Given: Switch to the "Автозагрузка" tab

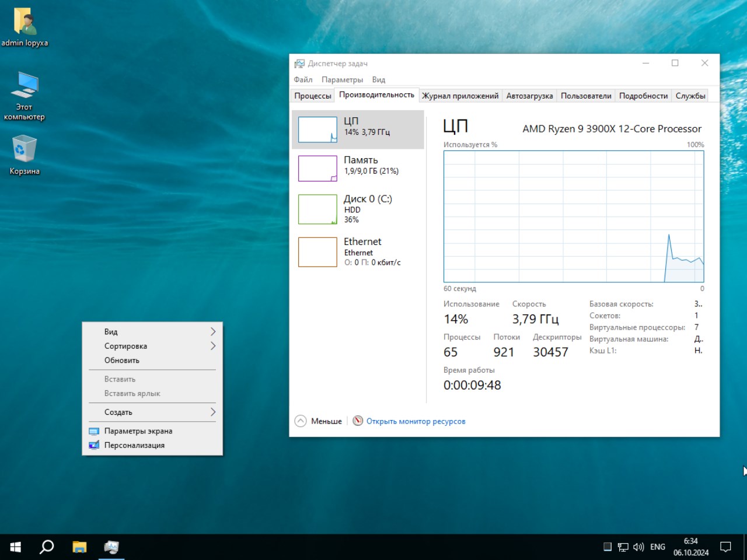Looking at the screenshot, I should 529,96.
